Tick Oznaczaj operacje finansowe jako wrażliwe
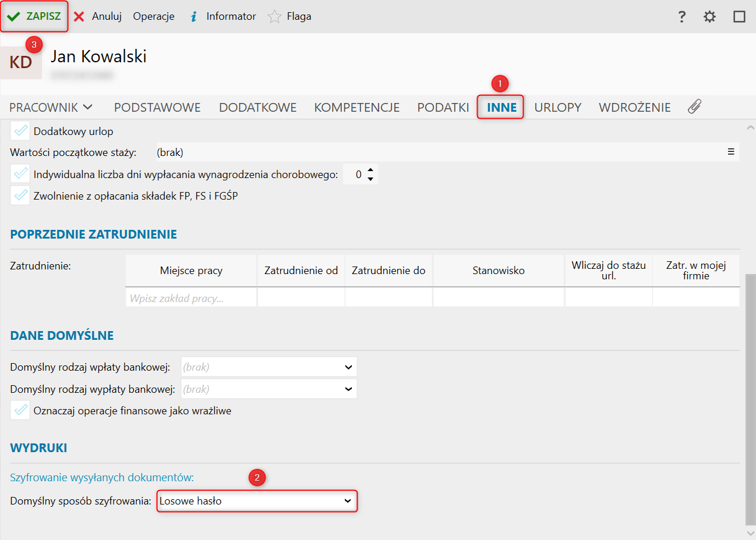The image size is (756, 540). click(x=20, y=410)
